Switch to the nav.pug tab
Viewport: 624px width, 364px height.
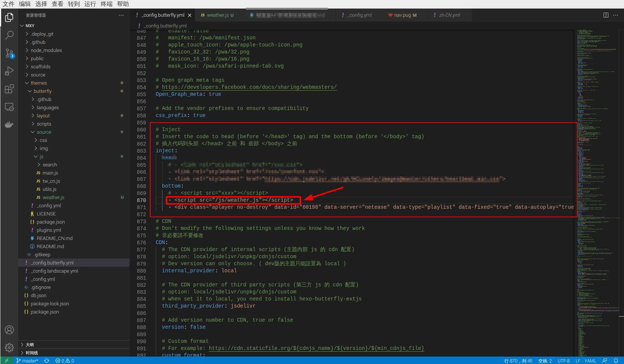[x=405, y=15]
